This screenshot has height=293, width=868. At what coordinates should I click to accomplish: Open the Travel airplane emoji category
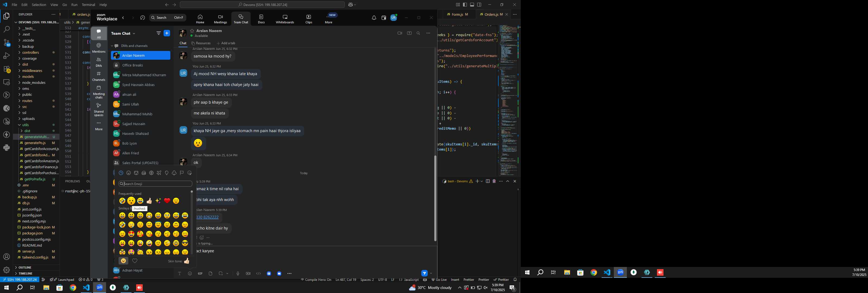pyautogui.click(x=159, y=173)
